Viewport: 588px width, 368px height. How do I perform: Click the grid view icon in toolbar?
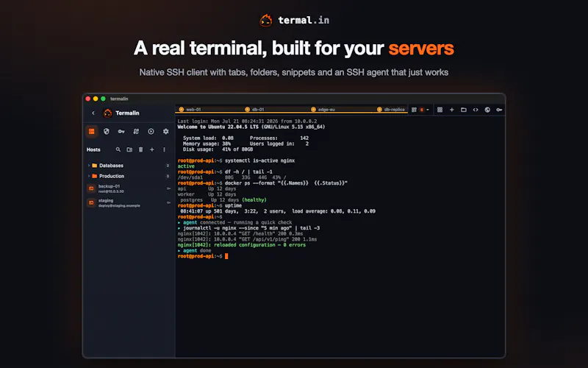[440, 110]
